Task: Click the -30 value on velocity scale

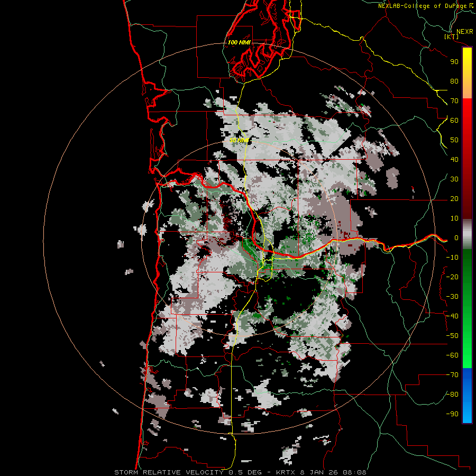Action: (452, 297)
